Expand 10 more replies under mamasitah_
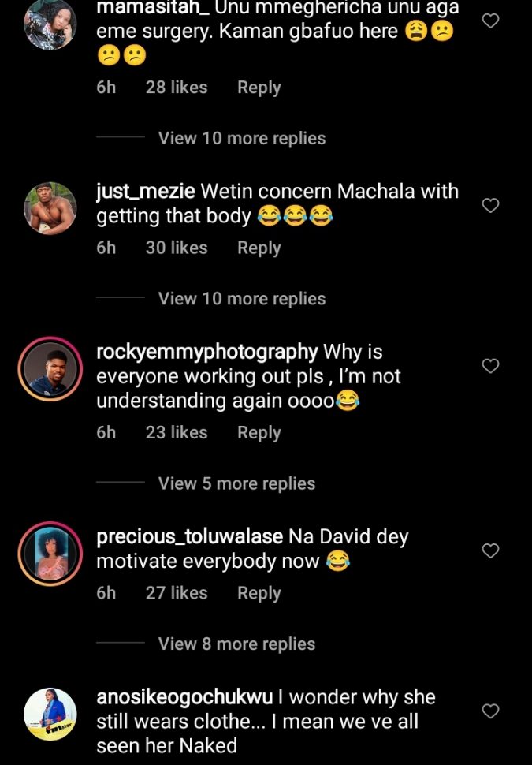The width and height of the screenshot is (532, 765). tap(241, 138)
